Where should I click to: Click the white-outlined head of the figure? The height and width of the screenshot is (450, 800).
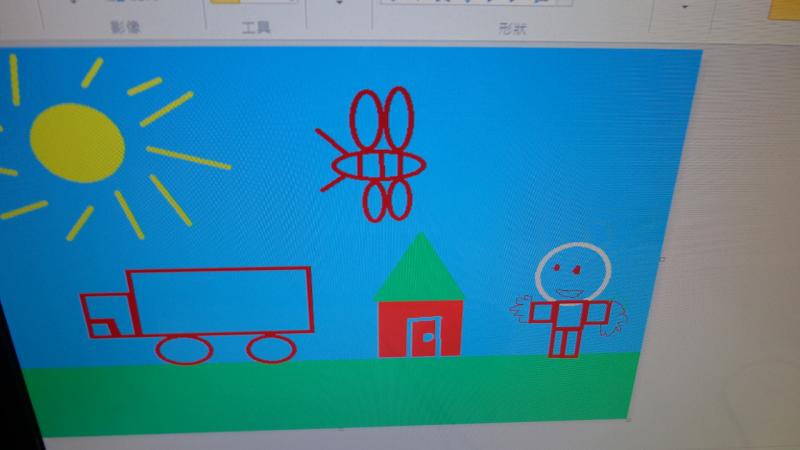[x=573, y=272]
